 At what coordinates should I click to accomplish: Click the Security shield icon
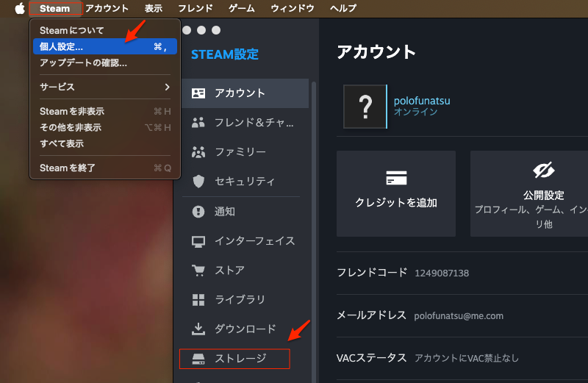[x=198, y=182]
